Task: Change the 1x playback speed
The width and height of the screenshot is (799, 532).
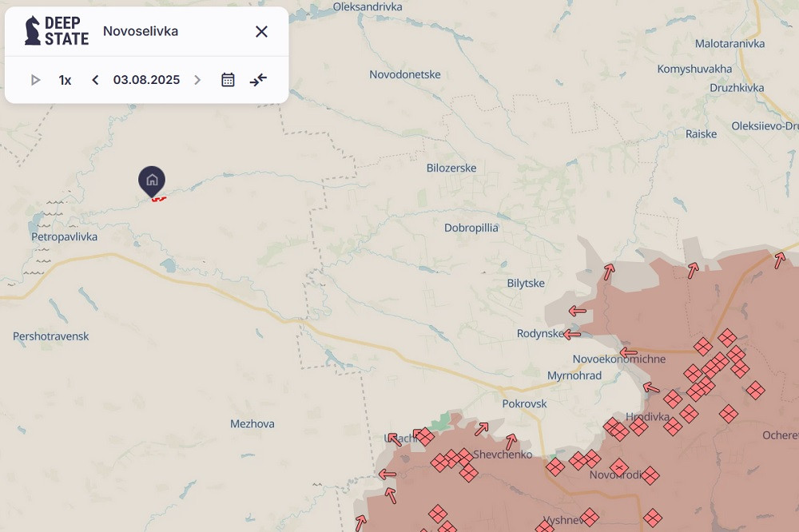Action: click(65, 80)
